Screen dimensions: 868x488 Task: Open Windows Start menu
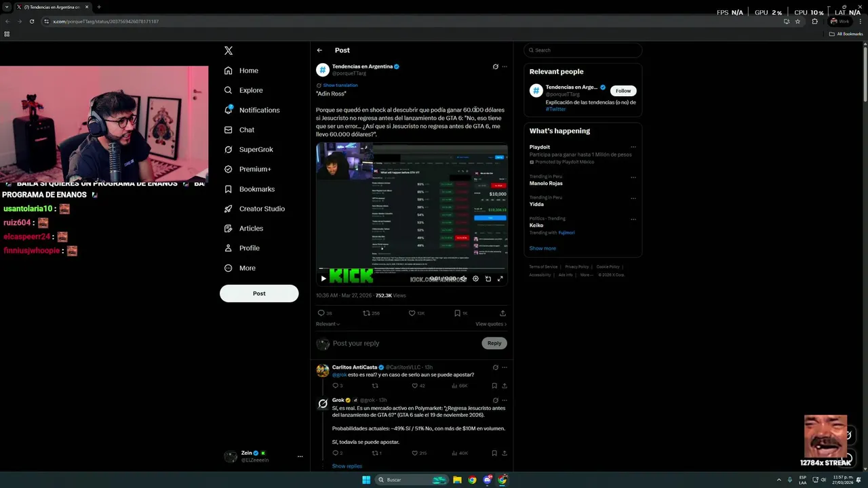pyautogui.click(x=366, y=480)
